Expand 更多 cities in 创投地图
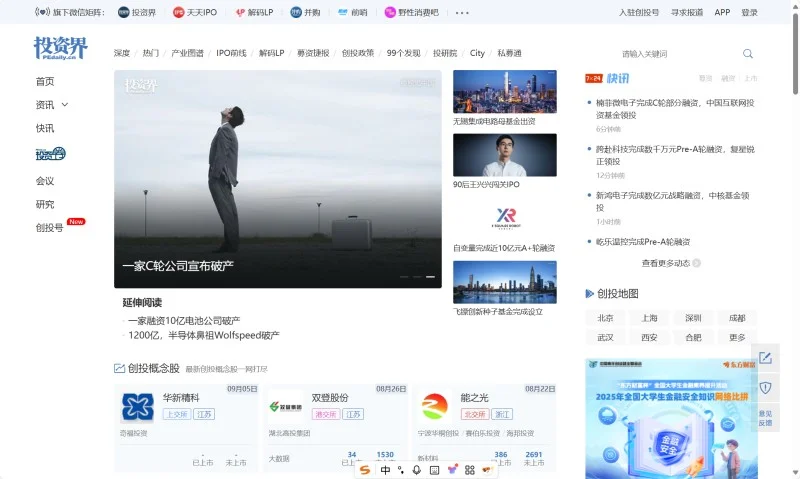800x479 pixels. pos(737,337)
